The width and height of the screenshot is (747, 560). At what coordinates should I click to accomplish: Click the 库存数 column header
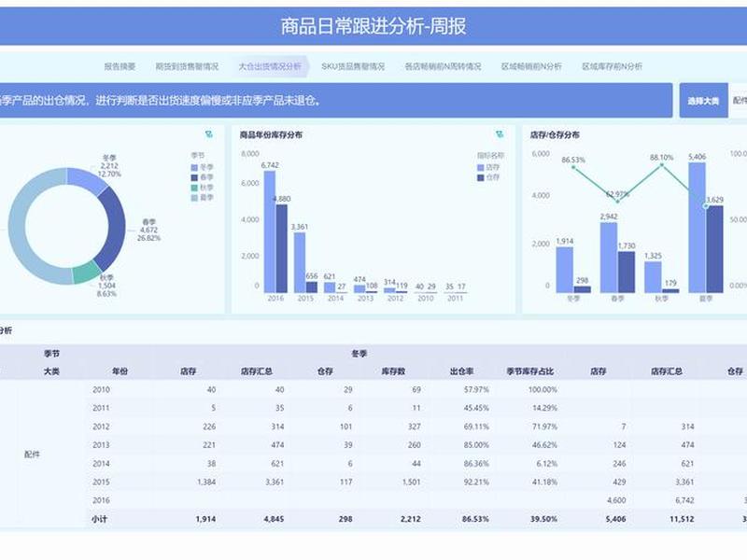click(393, 371)
